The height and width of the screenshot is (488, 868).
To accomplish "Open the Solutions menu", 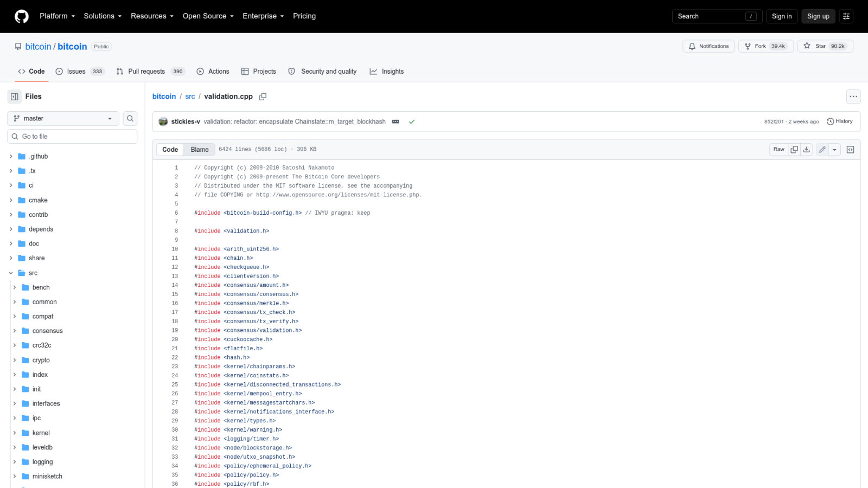I will [x=103, y=16].
